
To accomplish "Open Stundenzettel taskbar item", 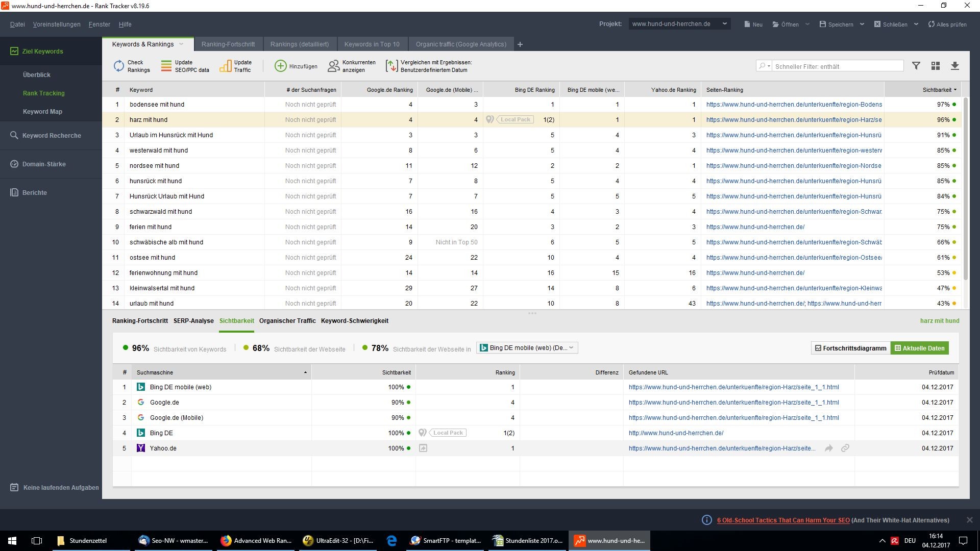I will (91, 541).
